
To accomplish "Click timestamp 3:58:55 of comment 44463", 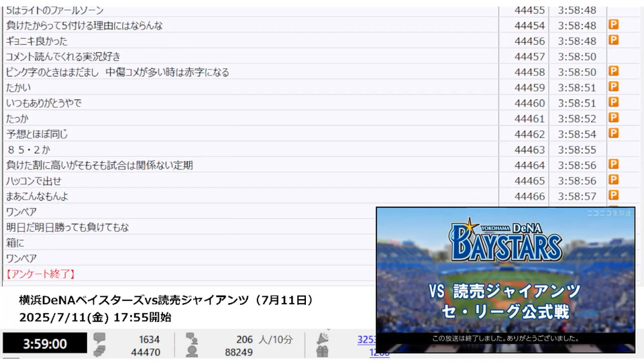I will 577,149.
